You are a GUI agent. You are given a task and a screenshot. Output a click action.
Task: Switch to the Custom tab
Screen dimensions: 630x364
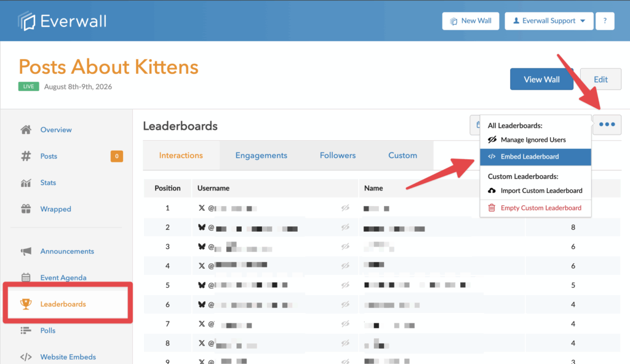402,156
